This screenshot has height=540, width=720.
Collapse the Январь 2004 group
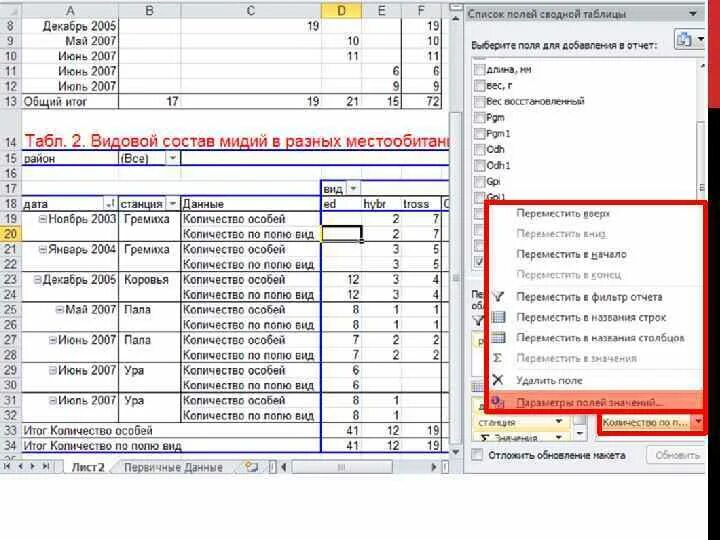(42, 249)
